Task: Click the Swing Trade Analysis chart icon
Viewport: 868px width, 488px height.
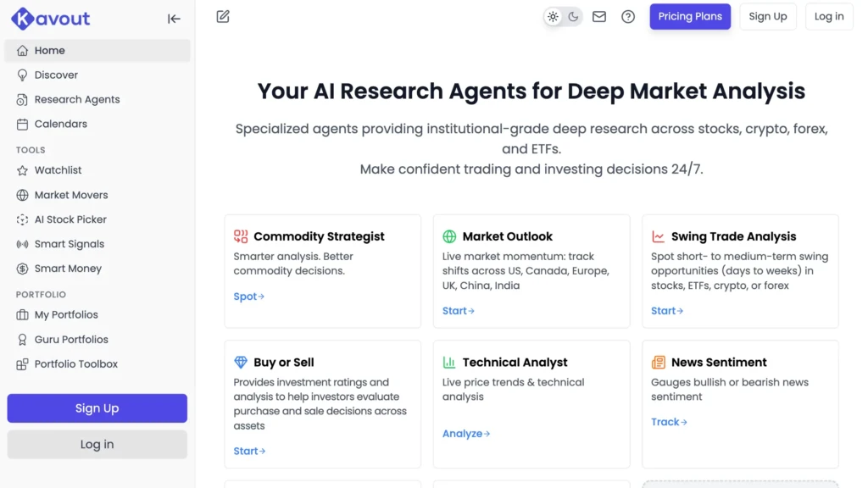Action: tap(658, 236)
